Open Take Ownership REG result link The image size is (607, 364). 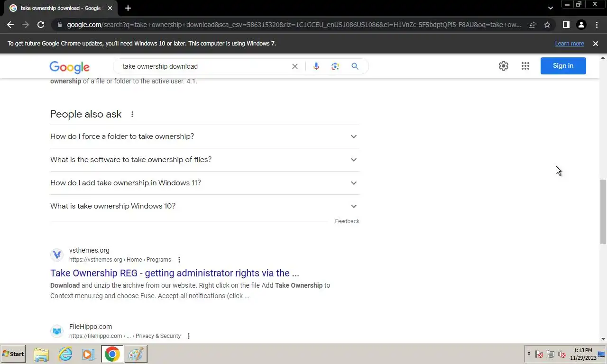[175, 273]
